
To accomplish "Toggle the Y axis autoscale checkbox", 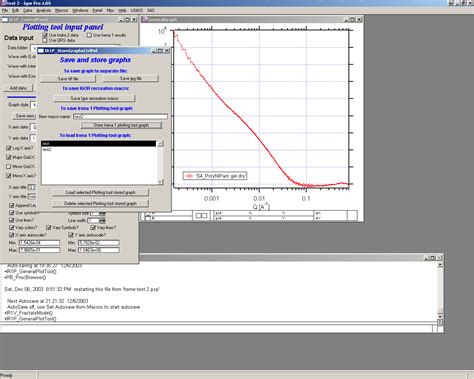I will [71, 235].
